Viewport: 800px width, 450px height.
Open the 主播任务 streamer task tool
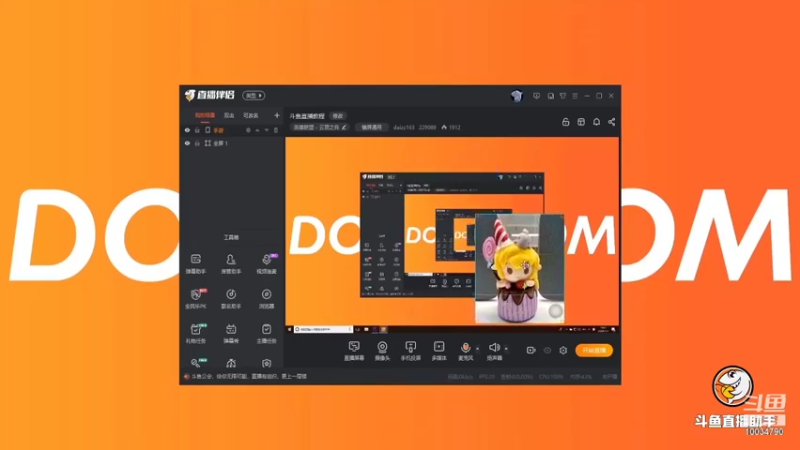click(x=266, y=333)
